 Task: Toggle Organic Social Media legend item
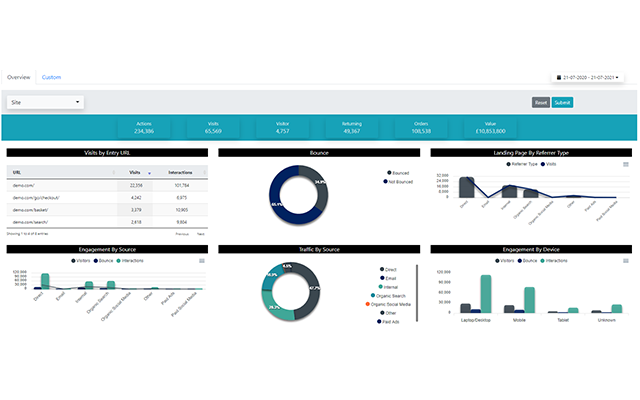tap(388, 304)
